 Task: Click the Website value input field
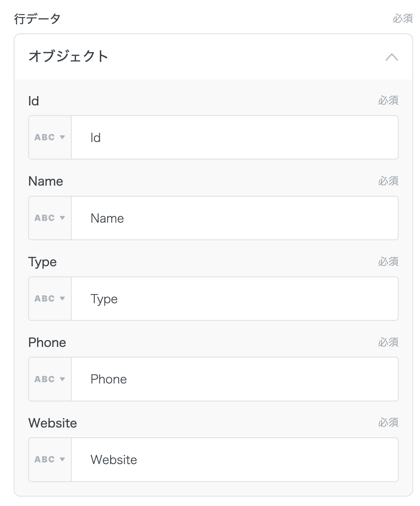coord(234,459)
